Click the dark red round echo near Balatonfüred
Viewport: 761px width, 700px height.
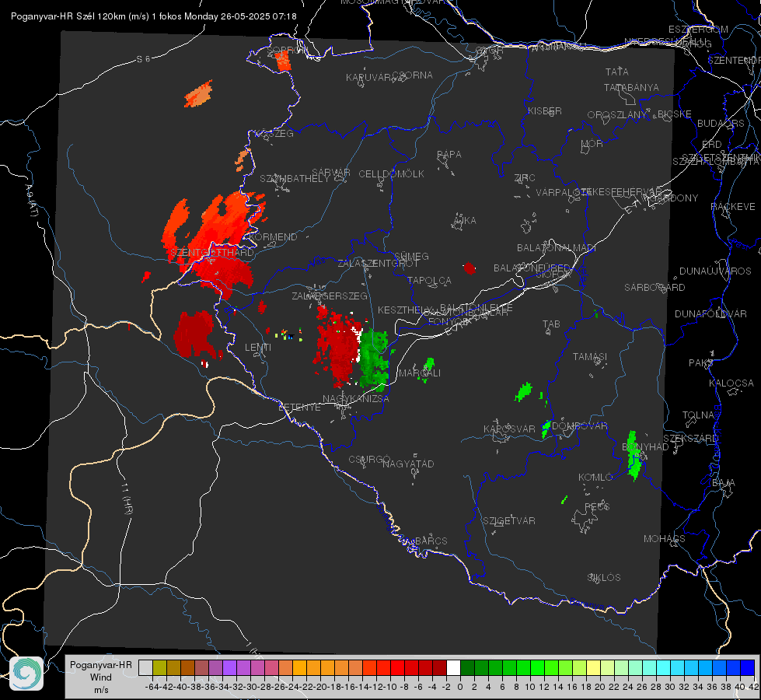(x=470, y=268)
